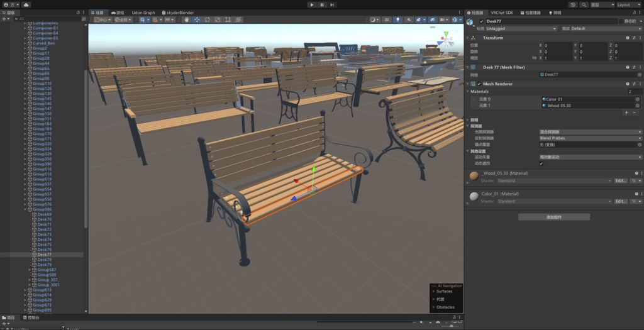Screen dimensions: 644x330
Task: Expand the Group587 tree item
Action: coord(30,270)
